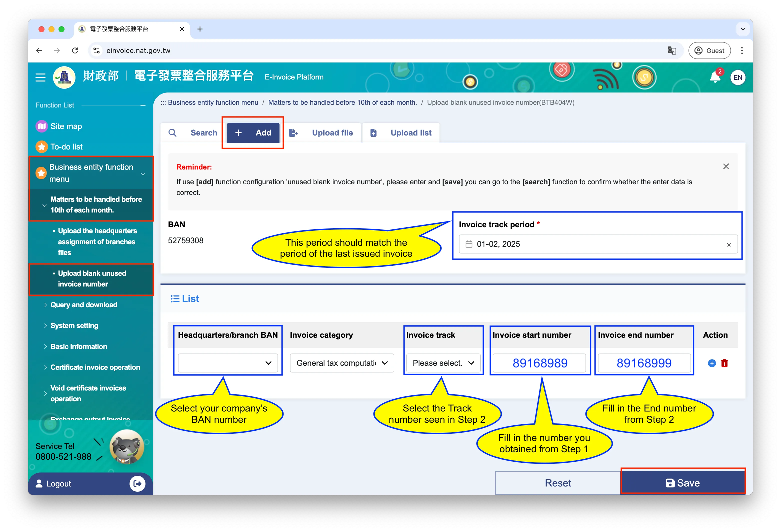
Task: Delete the row with trash icon
Action: [724, 363]
